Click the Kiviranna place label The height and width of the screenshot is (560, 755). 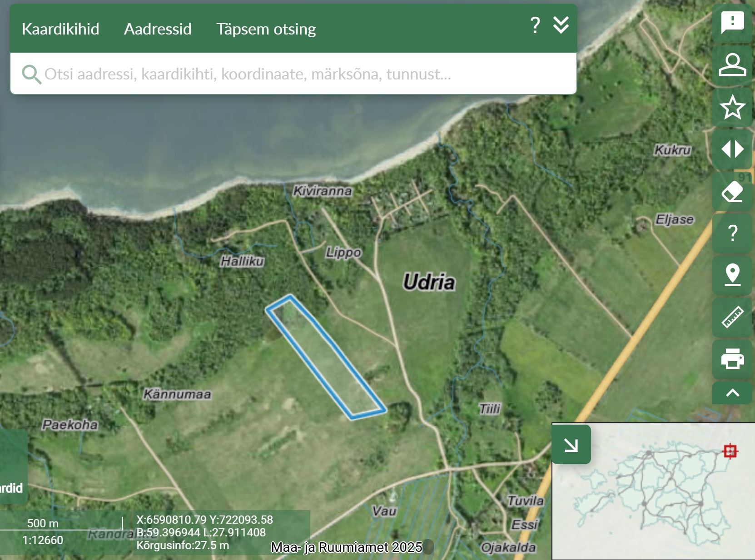323,191
